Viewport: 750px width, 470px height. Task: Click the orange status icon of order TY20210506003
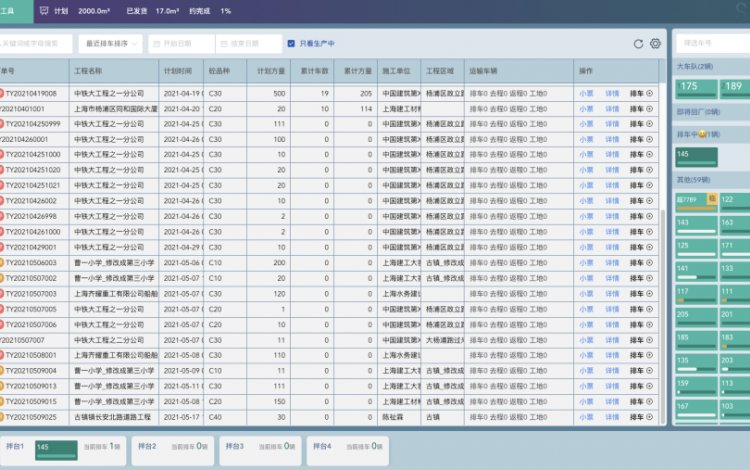(x=1, y=262)
